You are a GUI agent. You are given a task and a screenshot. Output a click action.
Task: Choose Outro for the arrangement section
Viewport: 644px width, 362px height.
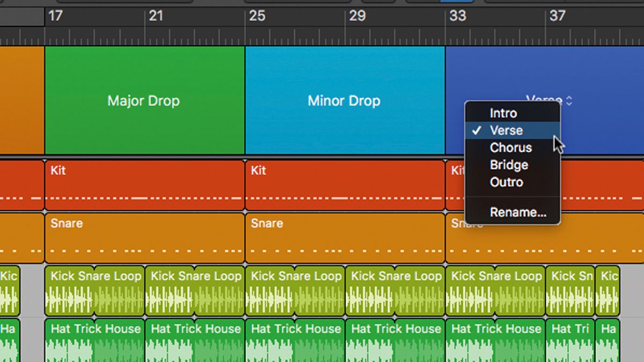506,182
